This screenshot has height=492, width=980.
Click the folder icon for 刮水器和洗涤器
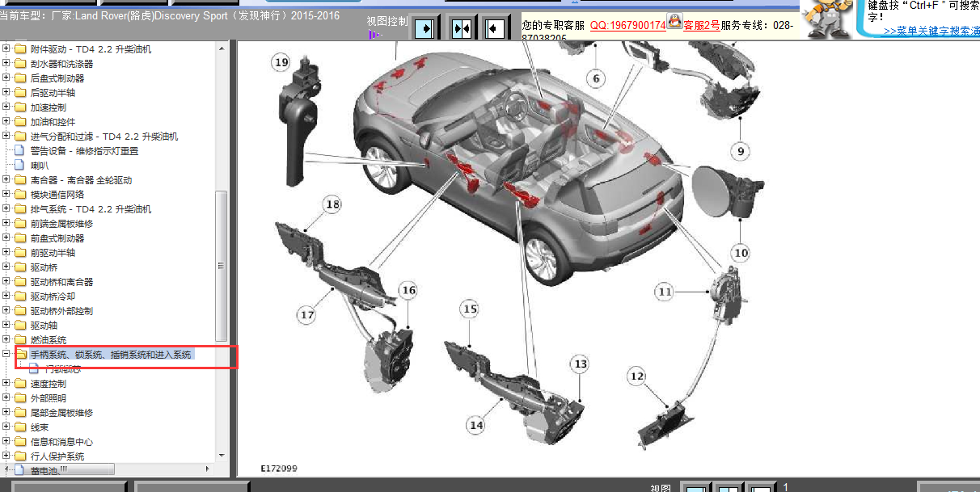pos(20,64)
